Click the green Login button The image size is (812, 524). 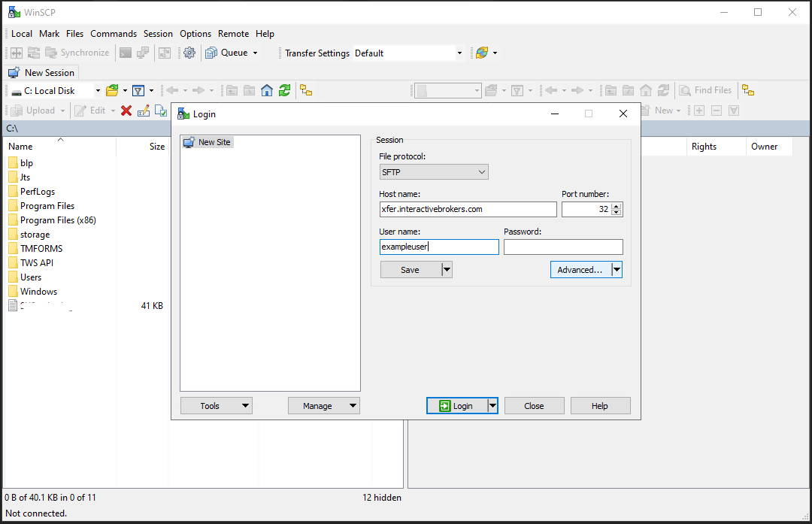tap(457, 406)
